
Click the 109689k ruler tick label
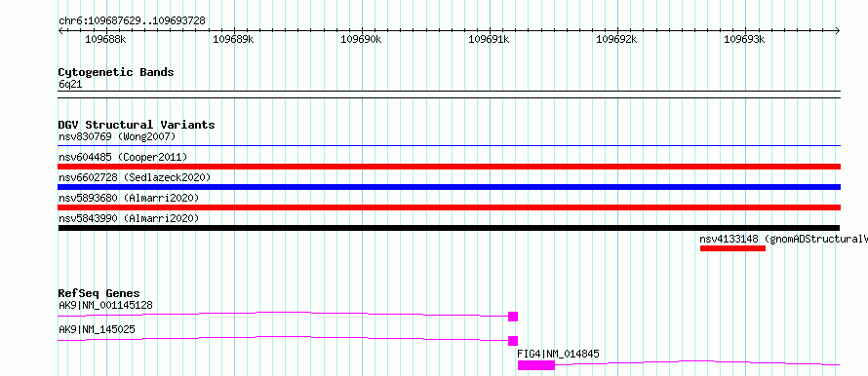point(233,39)
